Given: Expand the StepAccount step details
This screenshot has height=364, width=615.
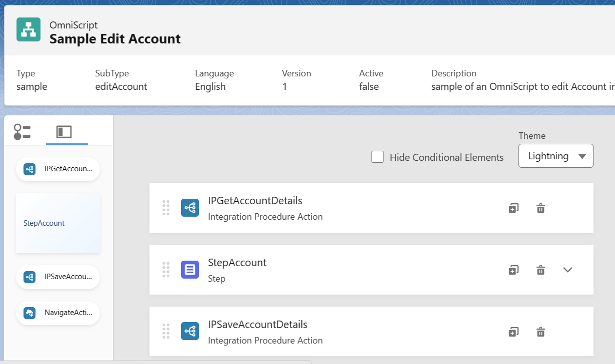Looking at the screenshot, I should (x=567, y=270).
